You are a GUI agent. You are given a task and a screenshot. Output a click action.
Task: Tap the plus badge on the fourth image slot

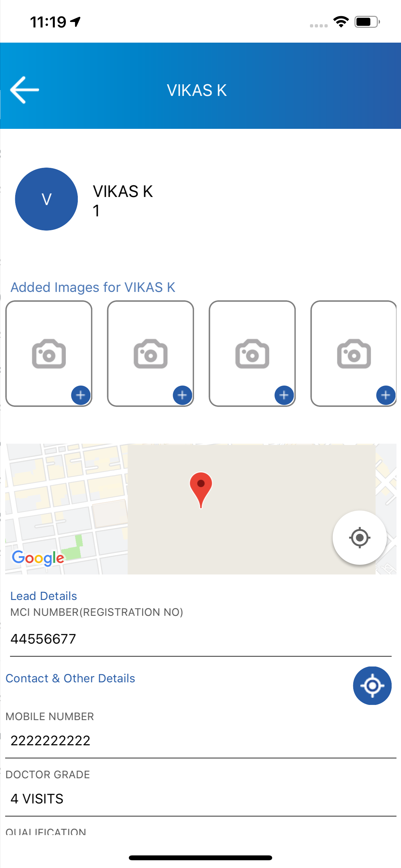[x=386, y=395]
